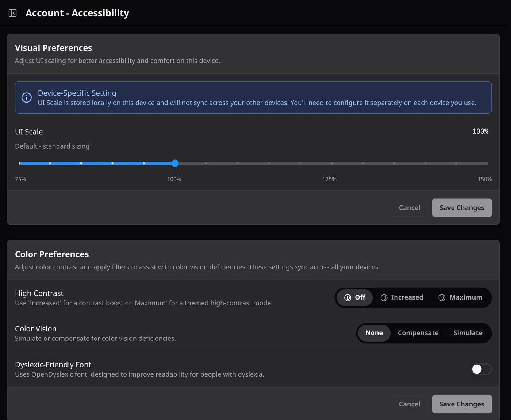Click the UI Scale label
Screen dimensions: 511x420
click(x=29, y=132)
